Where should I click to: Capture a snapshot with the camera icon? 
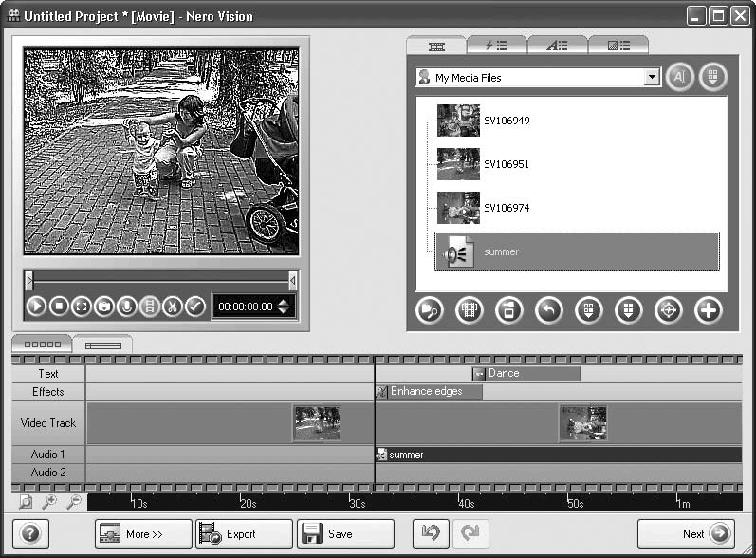104,307
